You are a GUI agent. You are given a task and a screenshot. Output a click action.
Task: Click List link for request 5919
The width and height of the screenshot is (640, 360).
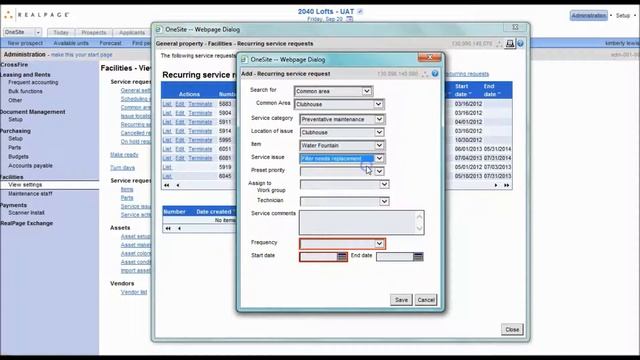click(167, 167)
